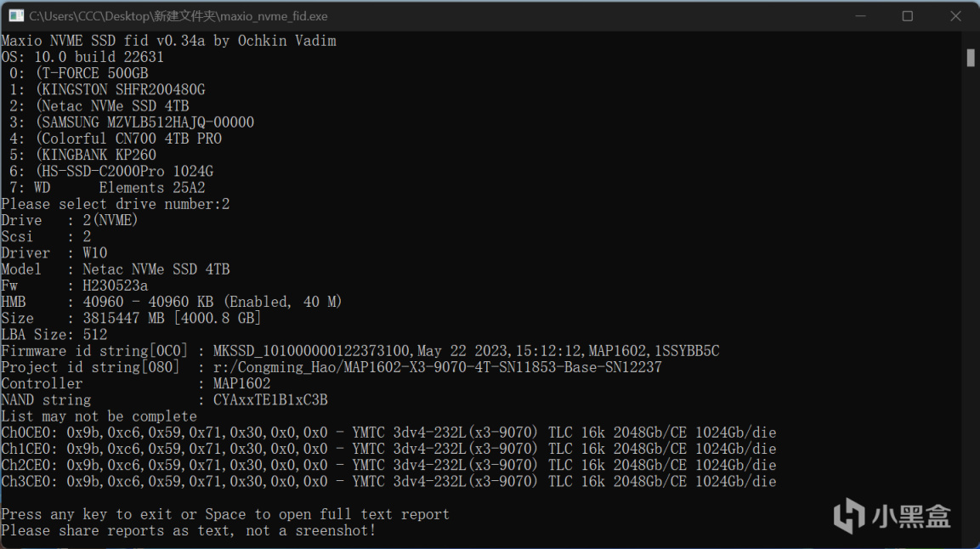Click the firmware version H230523a text
Viewport: 980px width, 549px height.
pos(115,286)
